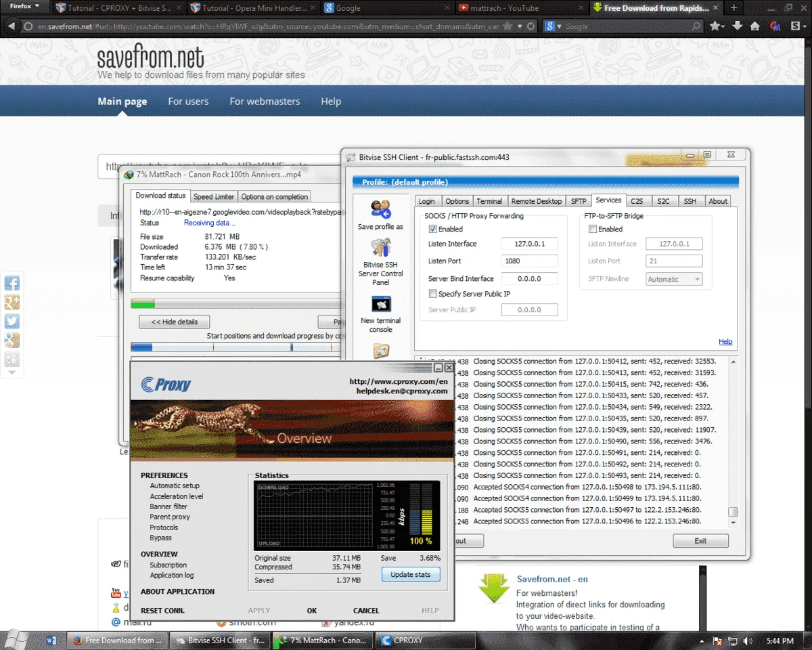The height and width of the screenshot is (650, 812).
Task: Open the For webmasters menu on savefrom.net
Action: point(265,102)
